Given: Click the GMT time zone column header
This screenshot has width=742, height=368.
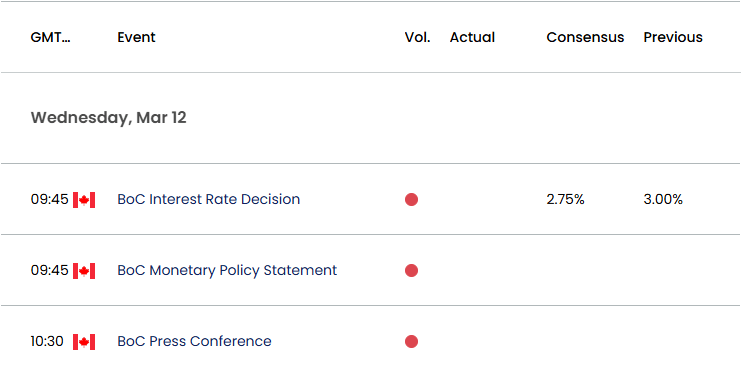Looking at the screenshot, I should click(51, 37).
